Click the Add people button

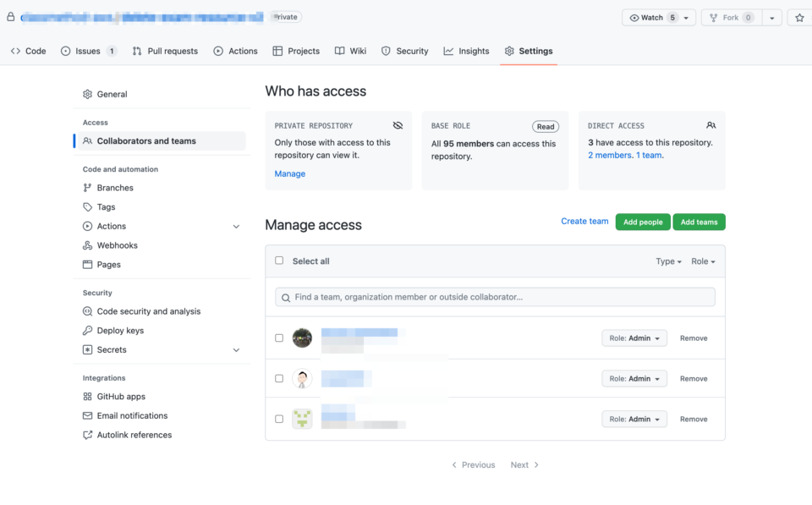(642, 222)
